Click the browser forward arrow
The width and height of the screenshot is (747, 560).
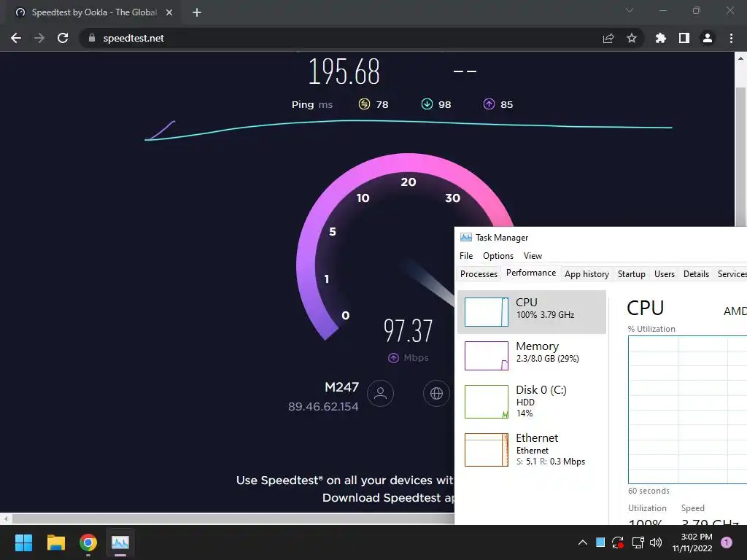click(x=39, y=38)
